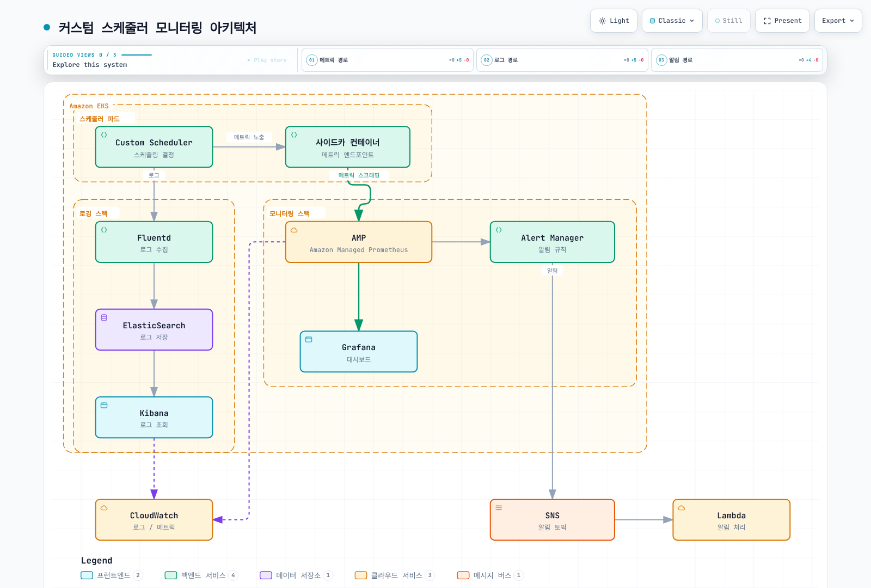
Task: Click the cloud icon on AMP node
Action: pyautogui.click(x=294, y=230)
